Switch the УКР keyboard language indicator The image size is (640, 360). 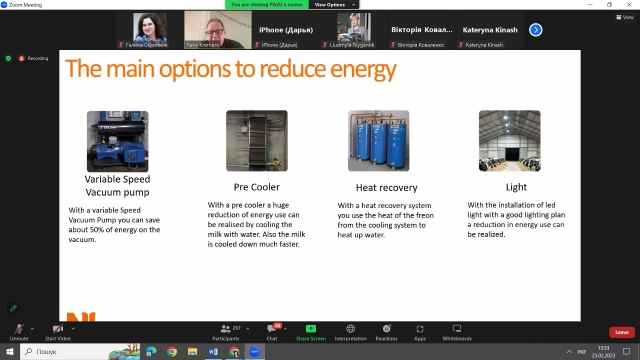coord(582,351)
